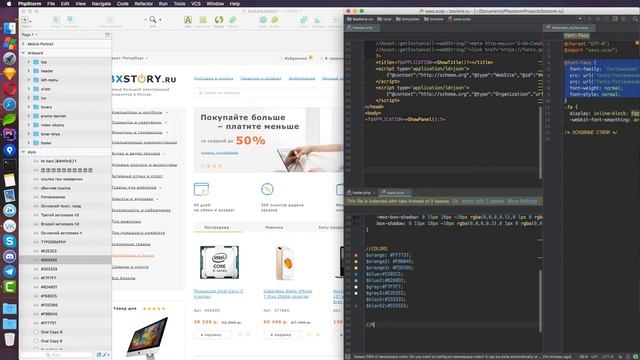Select the Intel Core processor image on canvas
640x360 pixels.
(220, 262)
